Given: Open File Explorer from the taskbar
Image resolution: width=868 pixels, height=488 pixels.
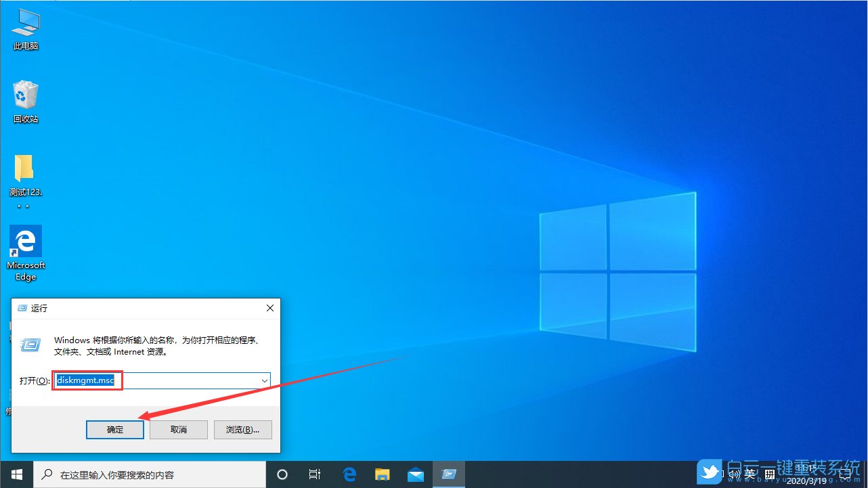Looking at the screenshot, I should point(382,474).
